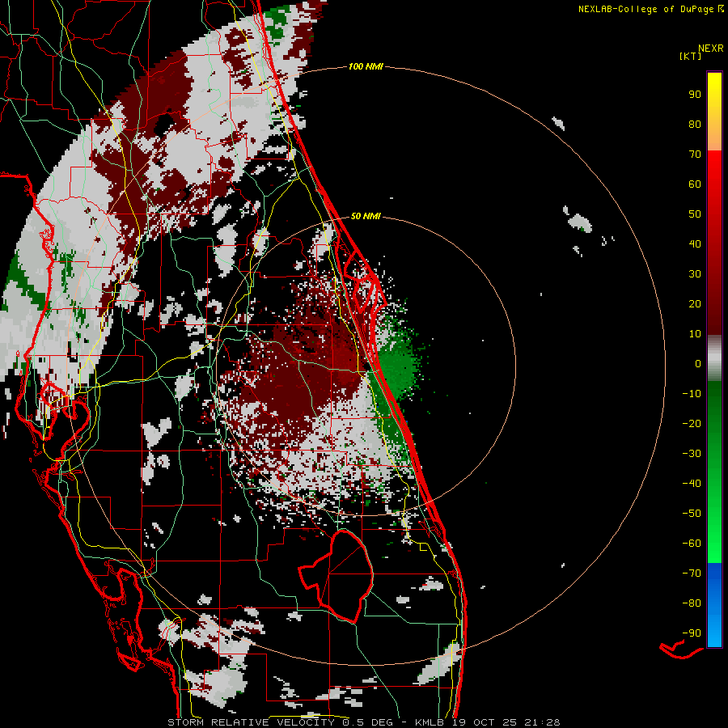Click the 90 value on velocity scale

coord(695,95)
